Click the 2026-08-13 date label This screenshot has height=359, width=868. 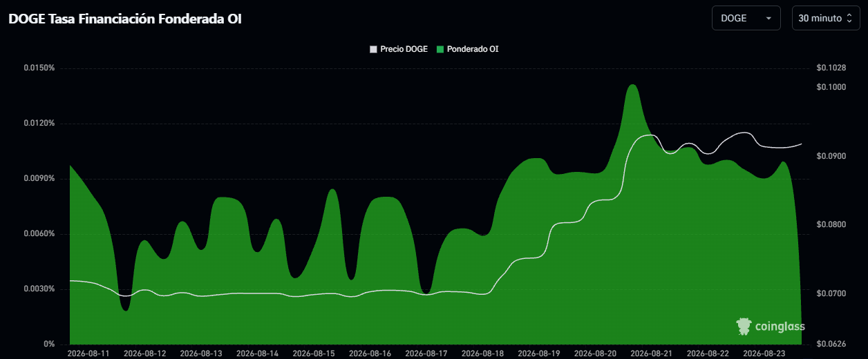pyautogui.click(x=201, y=353)
